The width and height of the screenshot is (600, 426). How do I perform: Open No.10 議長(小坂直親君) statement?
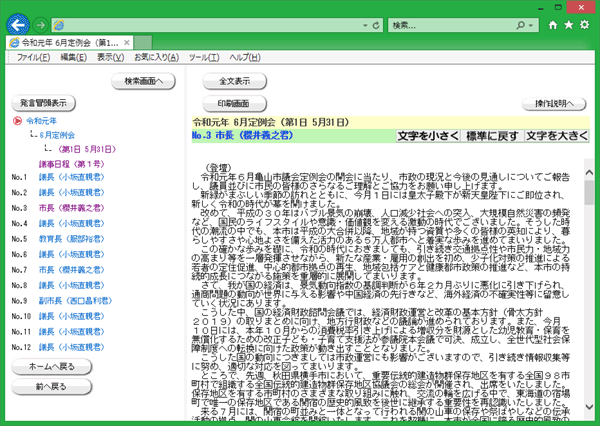click(72, 317)
